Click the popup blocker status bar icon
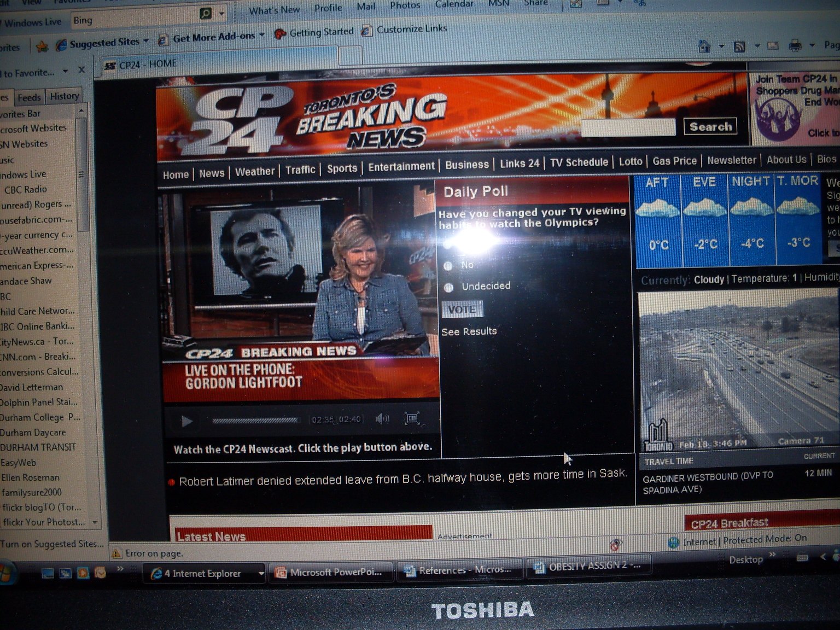Image resolution: width=840 pixels, height=630 pixels. click(616, 545)
